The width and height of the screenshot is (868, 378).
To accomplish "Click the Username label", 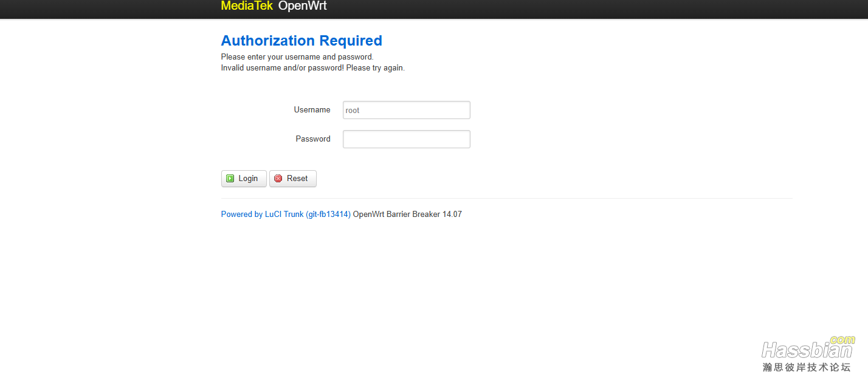I will (x=312, y=110).
